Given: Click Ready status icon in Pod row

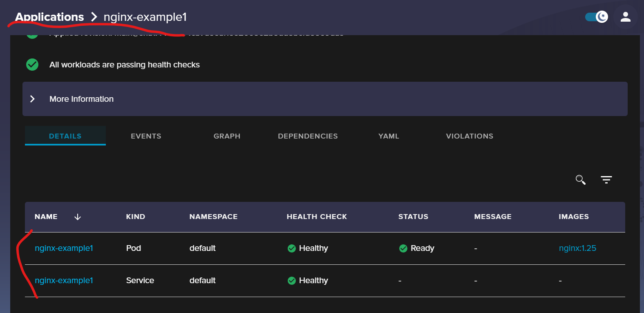Looking at the screenshot, I should [403, 248].
